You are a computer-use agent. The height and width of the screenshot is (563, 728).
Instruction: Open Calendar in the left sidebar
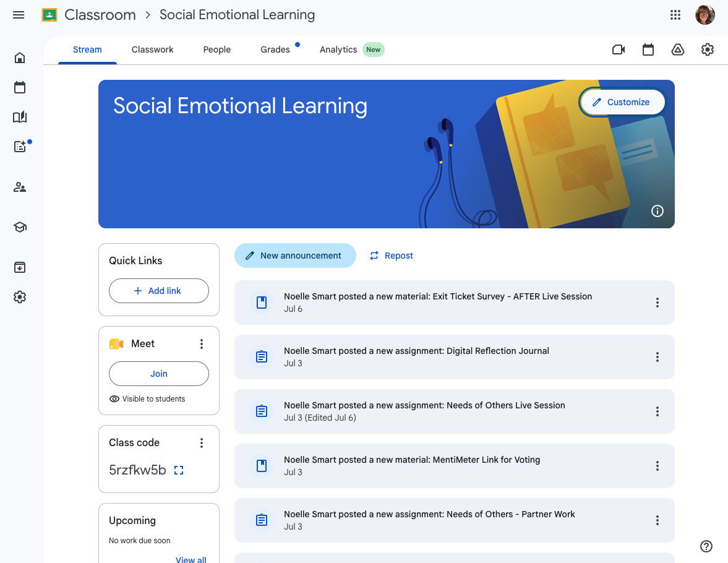click(x=20, y=87)
